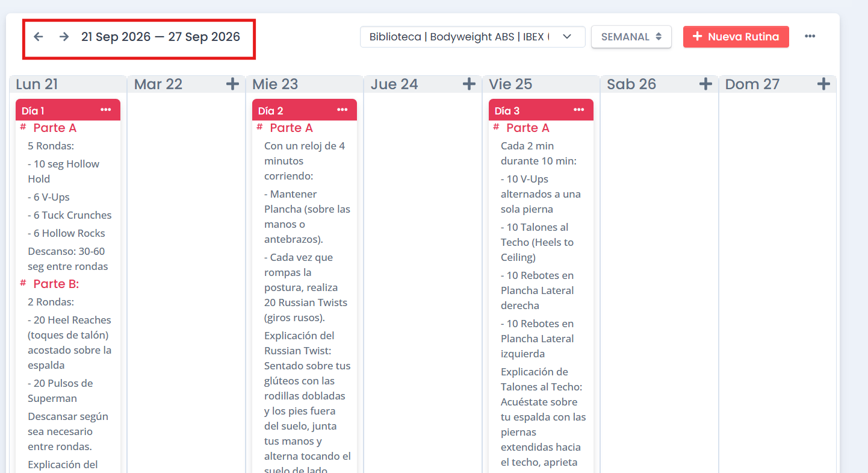Change the SEMANAL view selector
This screenshot has height=473, width=868.
(631, 37)
